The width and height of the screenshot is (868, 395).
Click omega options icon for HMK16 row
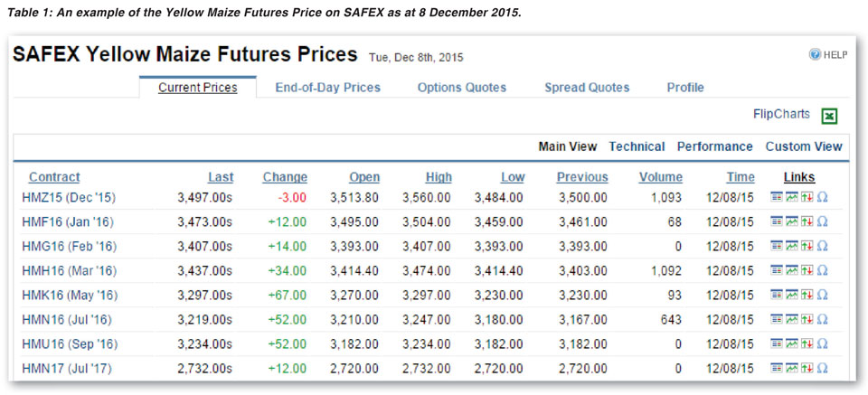tap(822, 296)
